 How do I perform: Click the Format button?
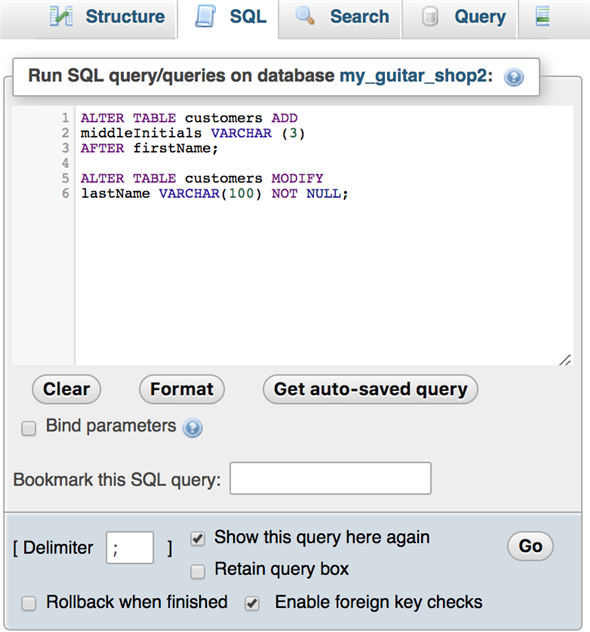(x=182, y=389)
